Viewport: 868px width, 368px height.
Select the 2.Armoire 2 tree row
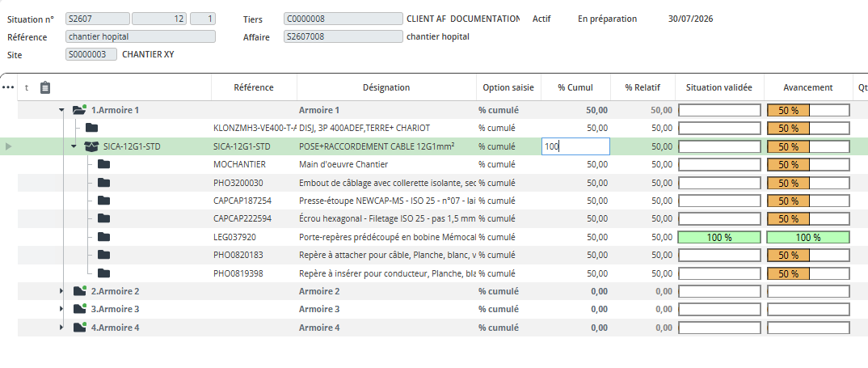click(115, 291)
